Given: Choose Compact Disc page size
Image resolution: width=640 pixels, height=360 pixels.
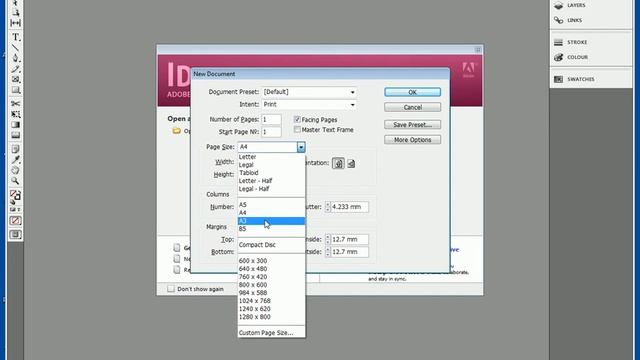Looking at the screenshot, I should click(271, 245).
